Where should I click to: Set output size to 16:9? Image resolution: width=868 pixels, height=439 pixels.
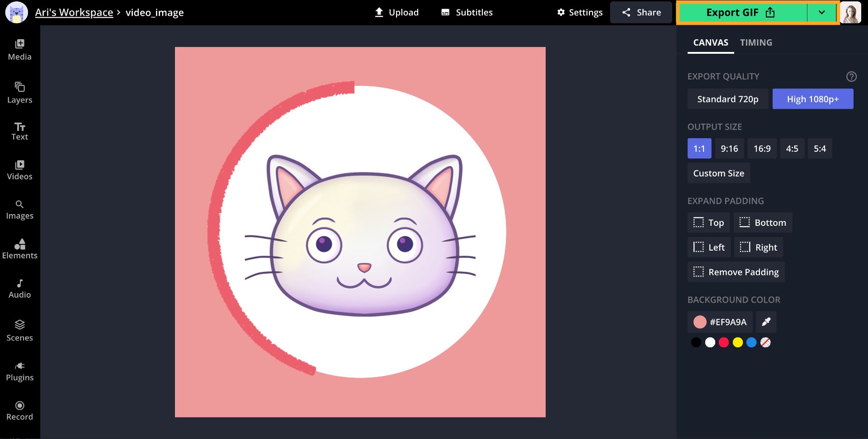coord(762,149)
